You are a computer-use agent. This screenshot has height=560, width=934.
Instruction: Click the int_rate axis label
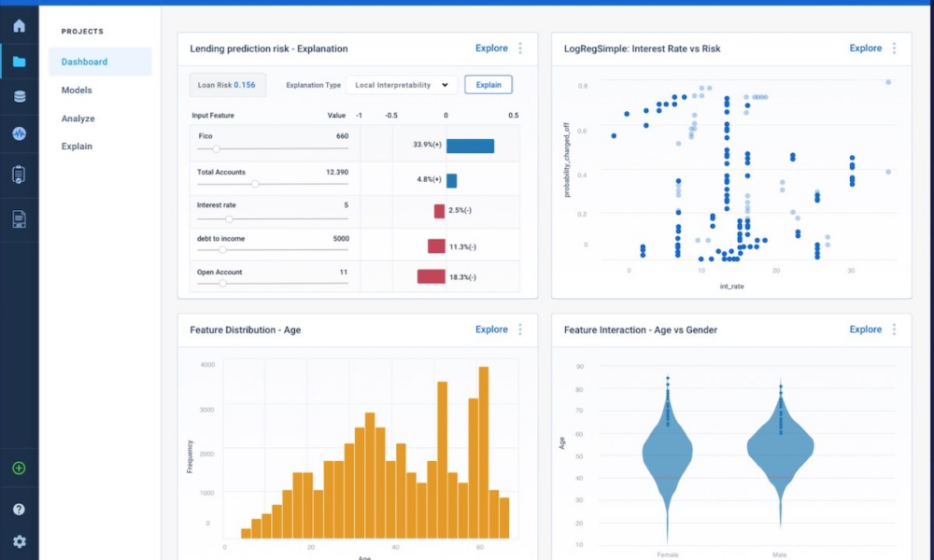[x=731, y=287]
